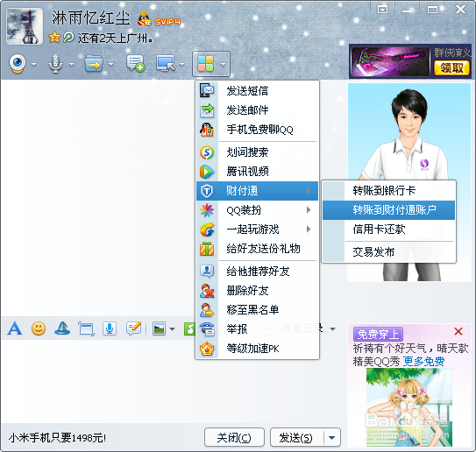
Task: Click the penguin phone icon in menu
Action: pyautogui.click(x=207, y=130)
